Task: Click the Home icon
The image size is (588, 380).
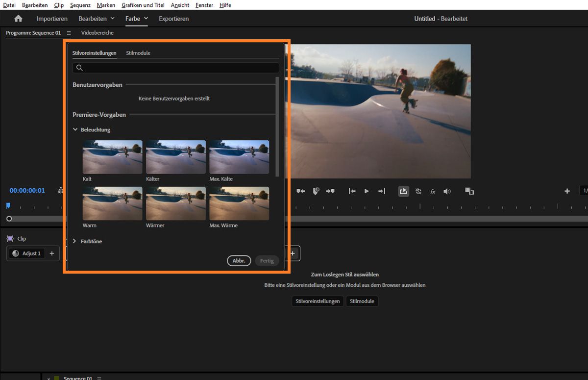Action: point(19,19)
